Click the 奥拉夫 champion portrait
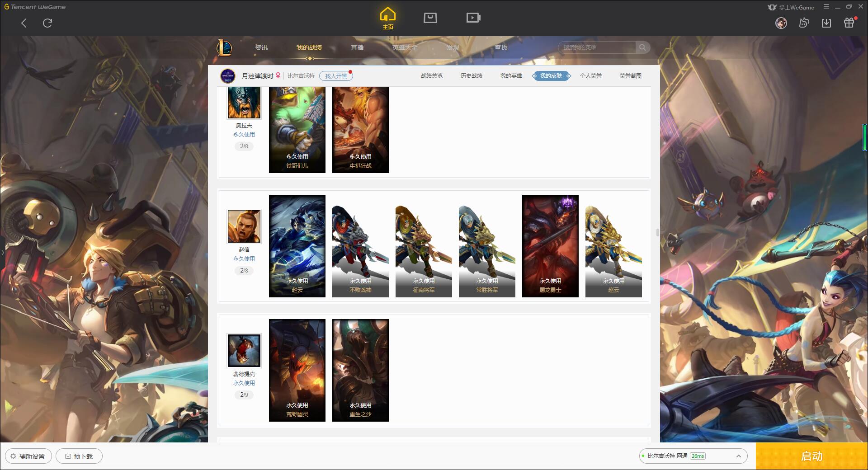 coord(244,103)
